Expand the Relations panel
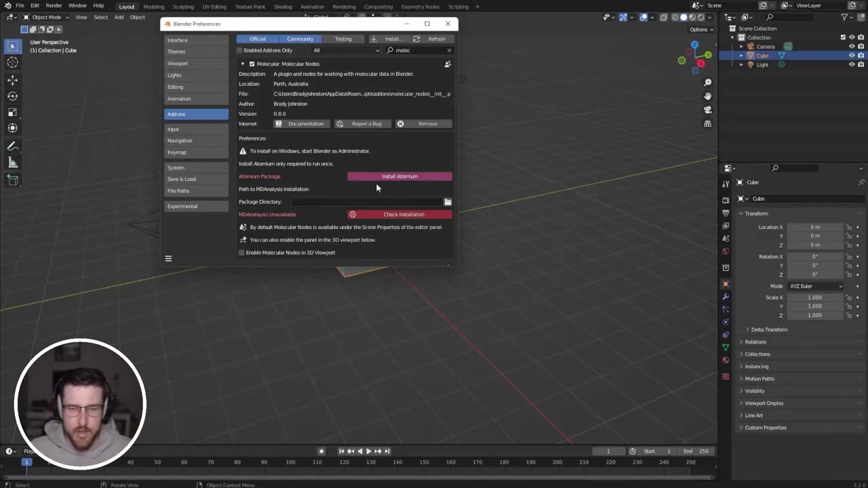The image size is (868, 488). pos(755,342)
